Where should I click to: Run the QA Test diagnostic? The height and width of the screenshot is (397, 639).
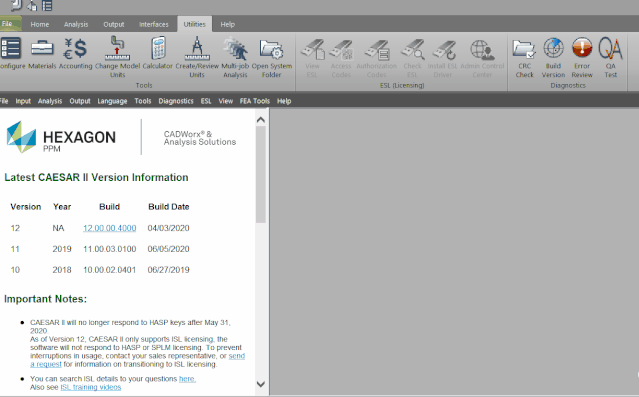point(610,58)
